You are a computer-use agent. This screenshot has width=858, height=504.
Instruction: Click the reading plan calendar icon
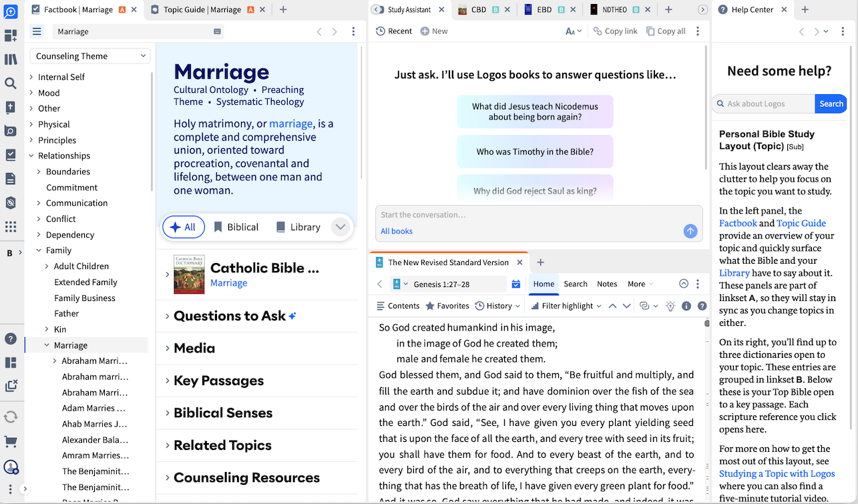tap(516, 284)
